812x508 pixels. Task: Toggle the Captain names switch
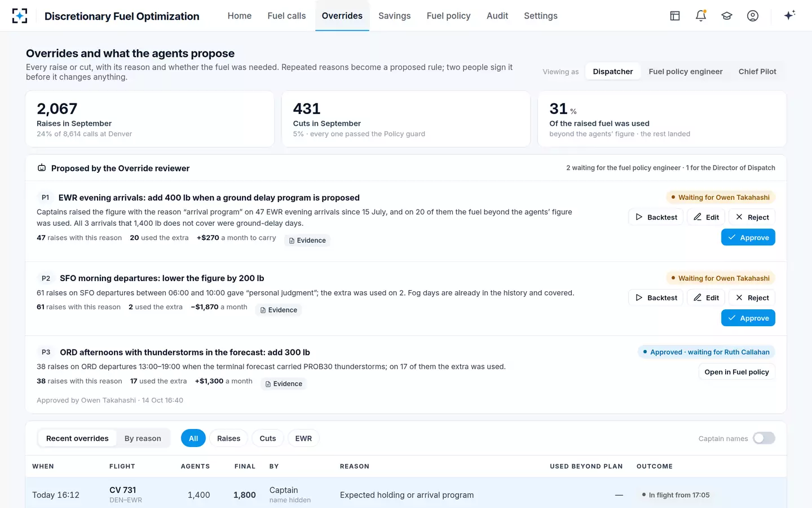(x=764, y=439)
